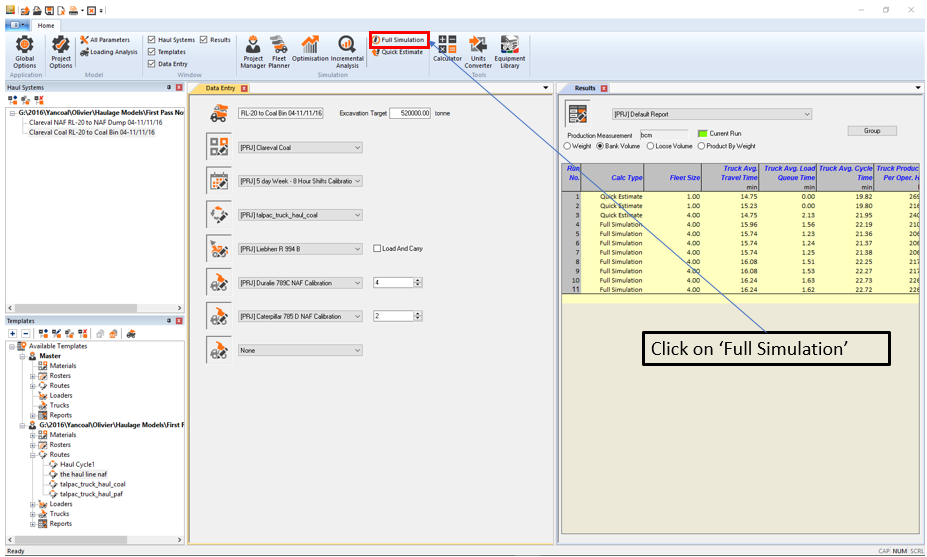Open Project Options in the ribbon
927x557 pixels.
[x=61, y=50]
